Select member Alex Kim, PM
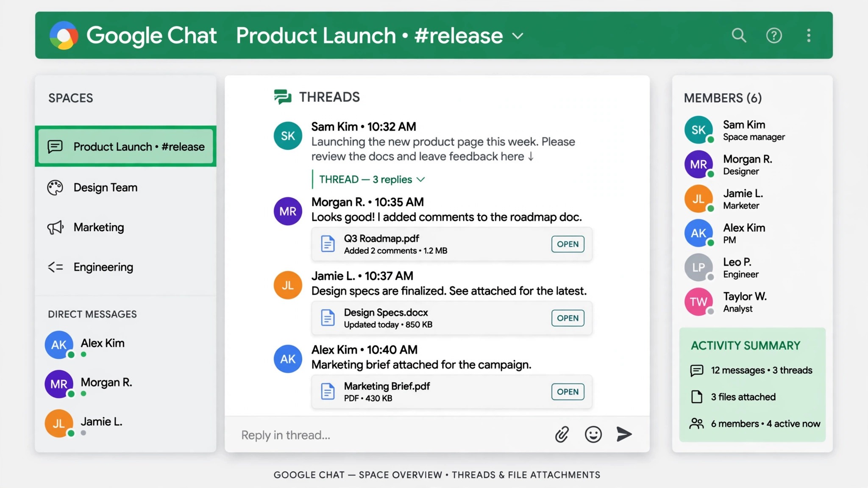Viewport: 868px width, 488px height. click(x=752, y=233)
